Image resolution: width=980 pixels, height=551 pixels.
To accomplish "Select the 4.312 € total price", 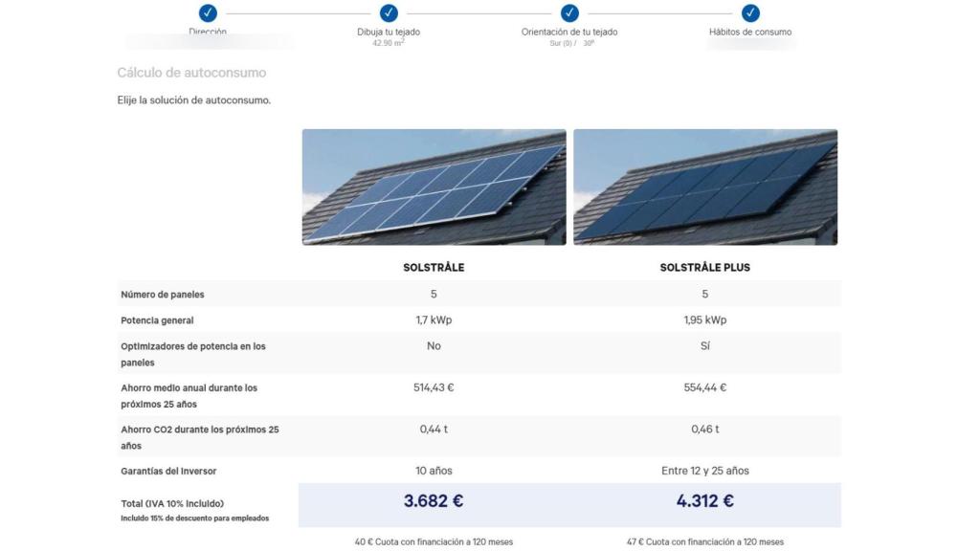I will point(705,501).
